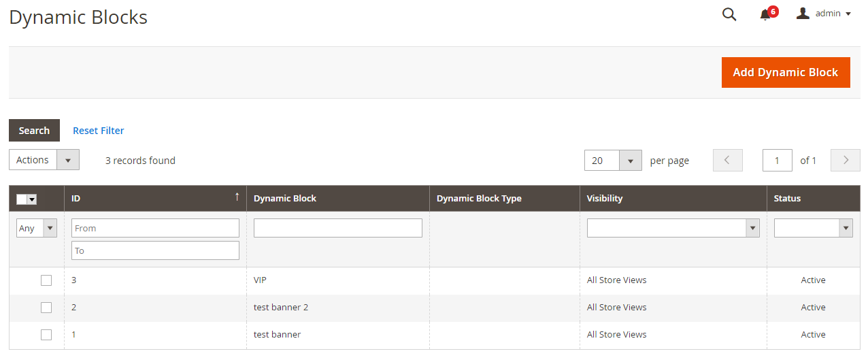Open the Actions dropdown
The image size is (868, 360).
point(44,160)
